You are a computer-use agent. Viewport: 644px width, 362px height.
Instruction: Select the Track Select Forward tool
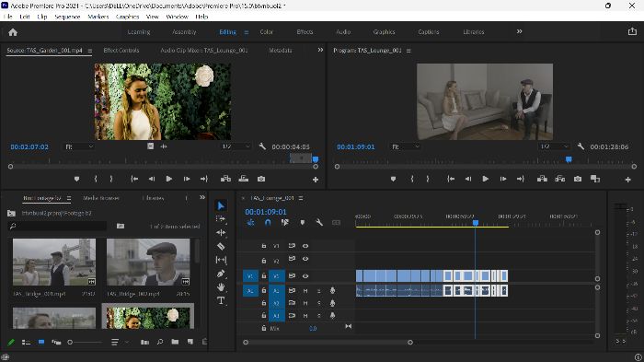221,219
